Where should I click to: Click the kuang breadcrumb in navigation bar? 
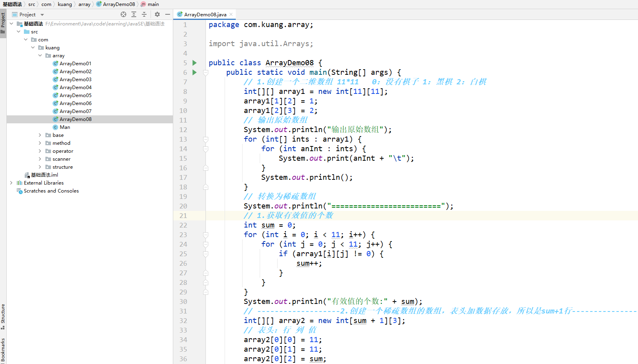65,4
